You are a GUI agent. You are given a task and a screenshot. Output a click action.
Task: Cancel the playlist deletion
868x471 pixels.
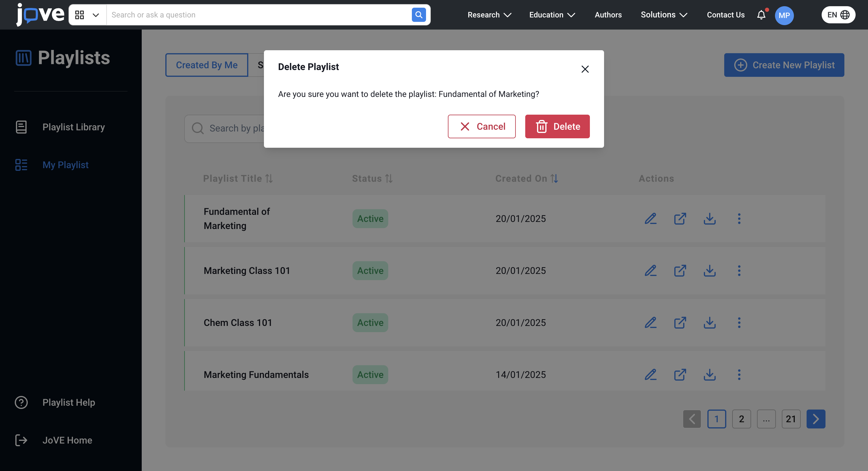click(x=482, y=126)
